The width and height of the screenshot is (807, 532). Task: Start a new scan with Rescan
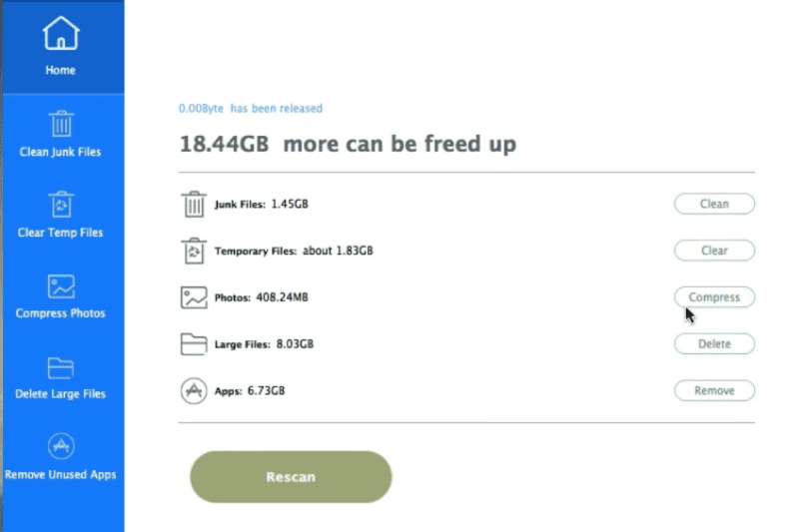(x=291, y=477)
